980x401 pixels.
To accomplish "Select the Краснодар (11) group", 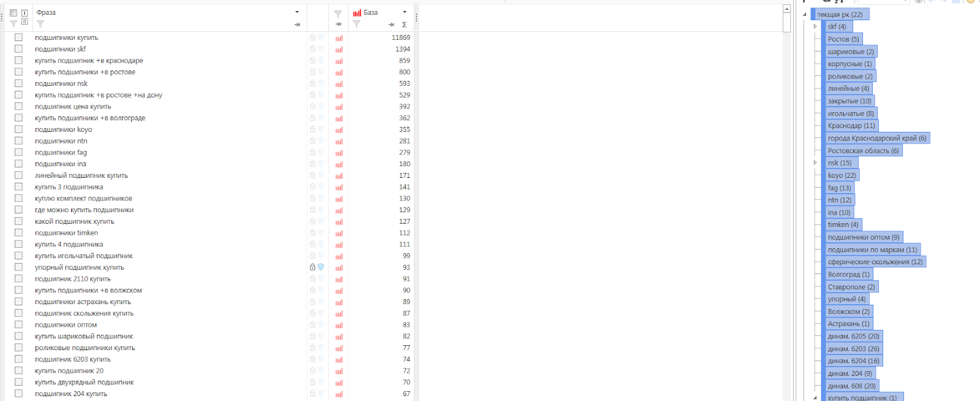I will coord(851,126).
